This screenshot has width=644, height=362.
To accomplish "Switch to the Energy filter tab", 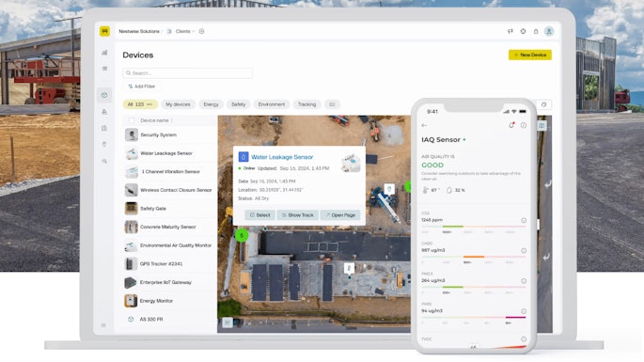I will point(211,104).
